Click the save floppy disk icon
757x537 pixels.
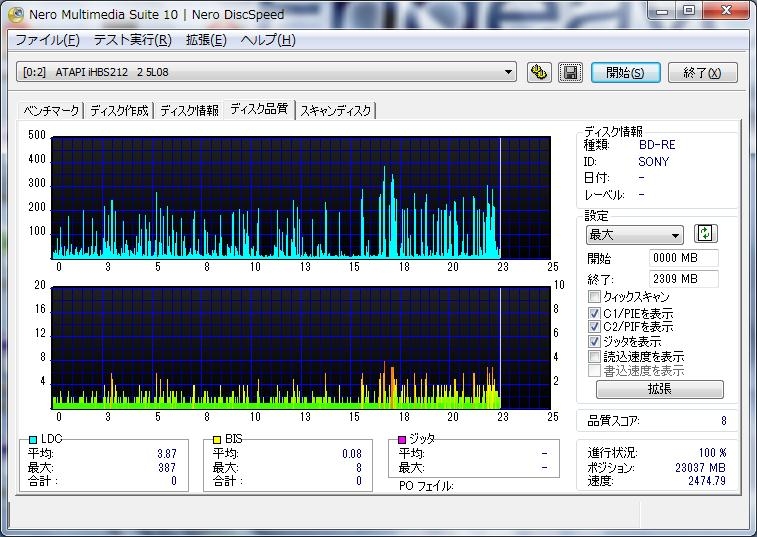click(x=570, y=73)
